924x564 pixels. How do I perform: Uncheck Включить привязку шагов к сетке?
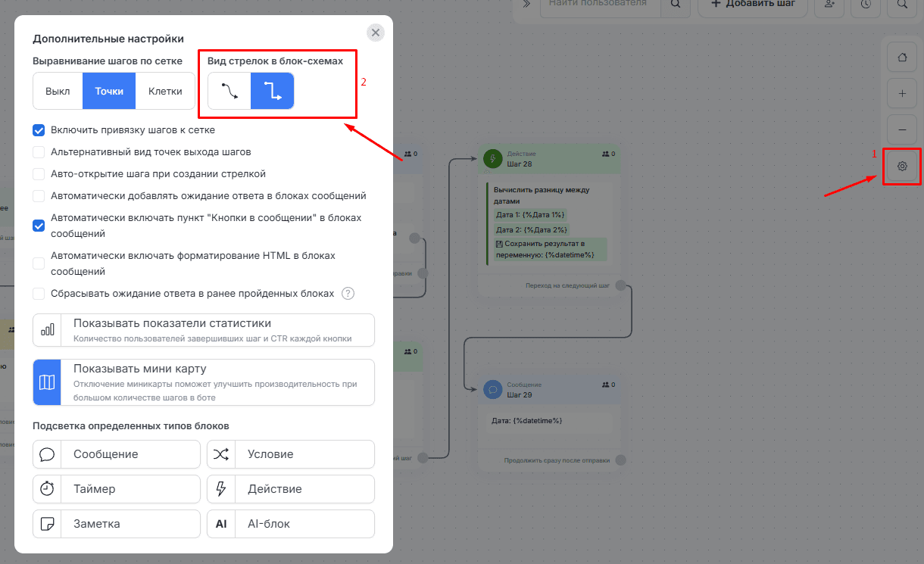[39, 130]
